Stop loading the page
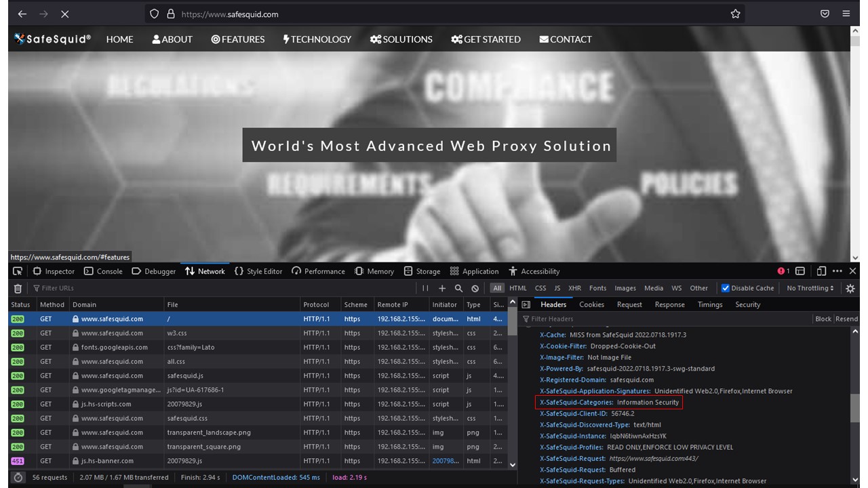 66,14
